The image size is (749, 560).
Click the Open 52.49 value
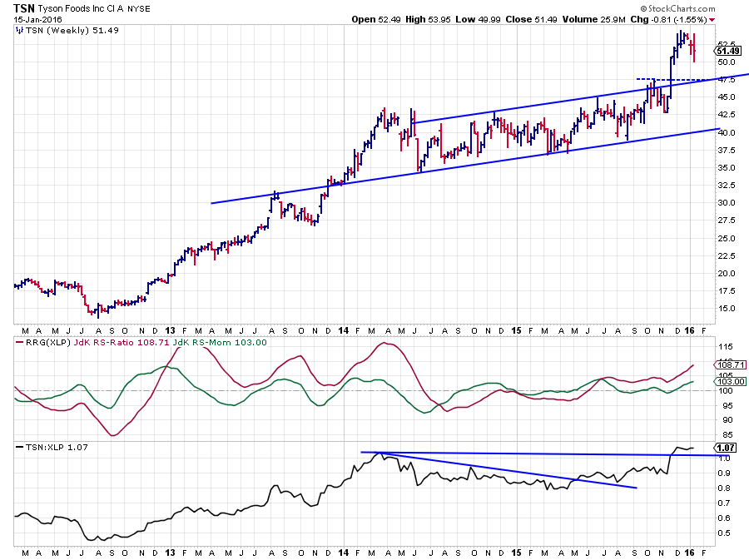[376, 20]
